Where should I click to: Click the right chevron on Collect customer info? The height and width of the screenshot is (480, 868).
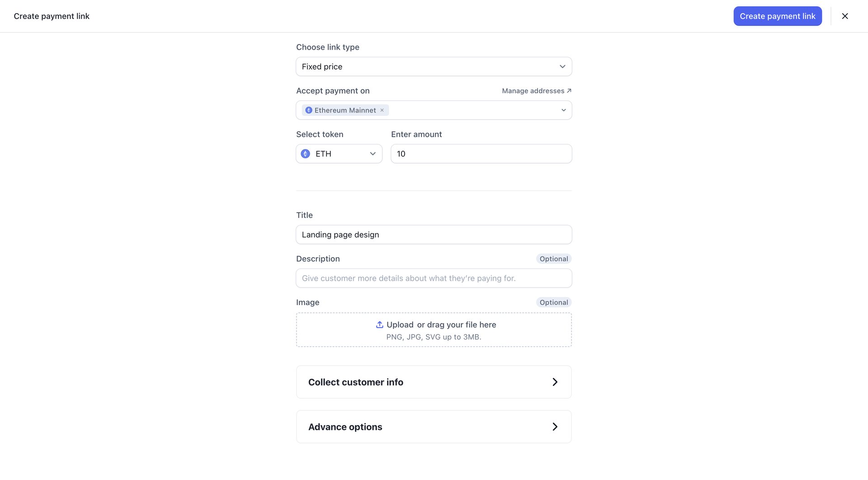(555, 382)
